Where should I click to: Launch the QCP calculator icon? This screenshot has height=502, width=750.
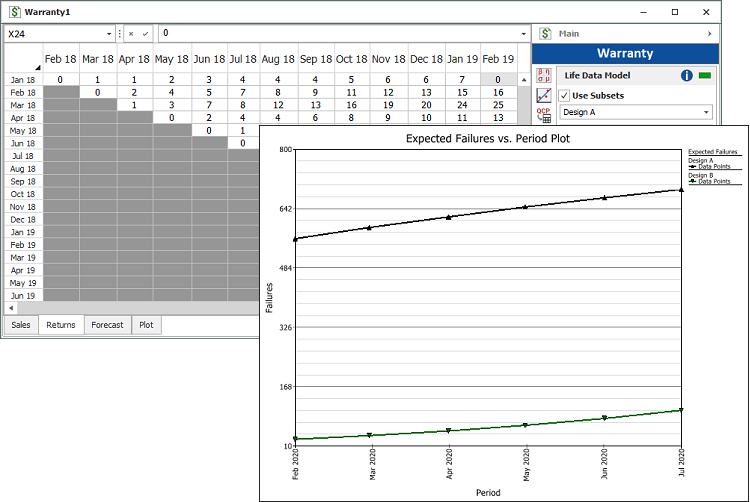pyautogui.click(x=544, y=115)
